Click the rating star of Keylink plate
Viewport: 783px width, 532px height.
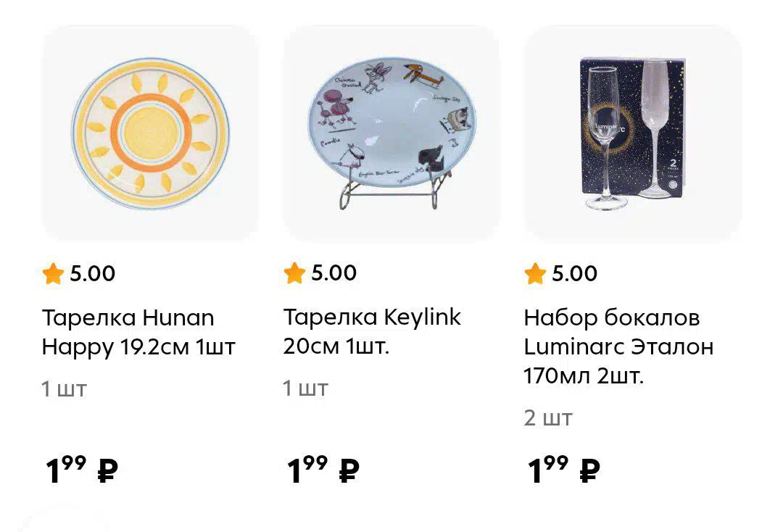[x=294, y=273]
